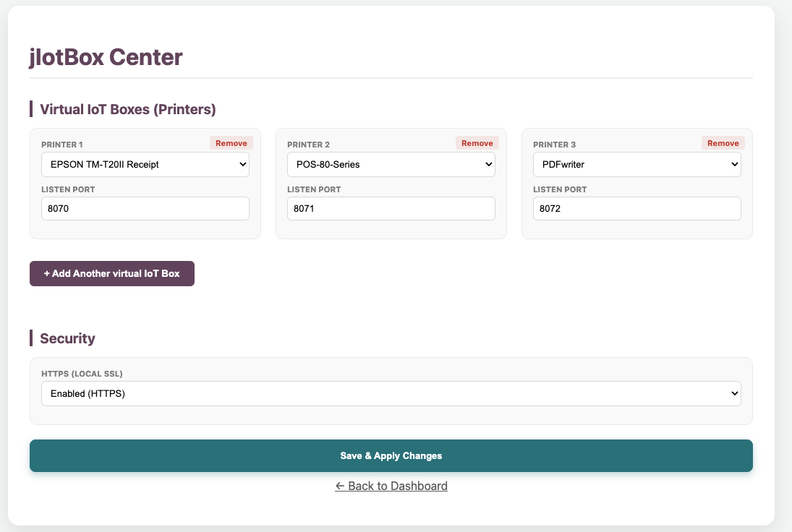Image resolution: width=792 pixels, height=532 pixels.
Task: Click the Virtual IoT Boxes (Printers) heading
Action: click(x=128, y=110)
